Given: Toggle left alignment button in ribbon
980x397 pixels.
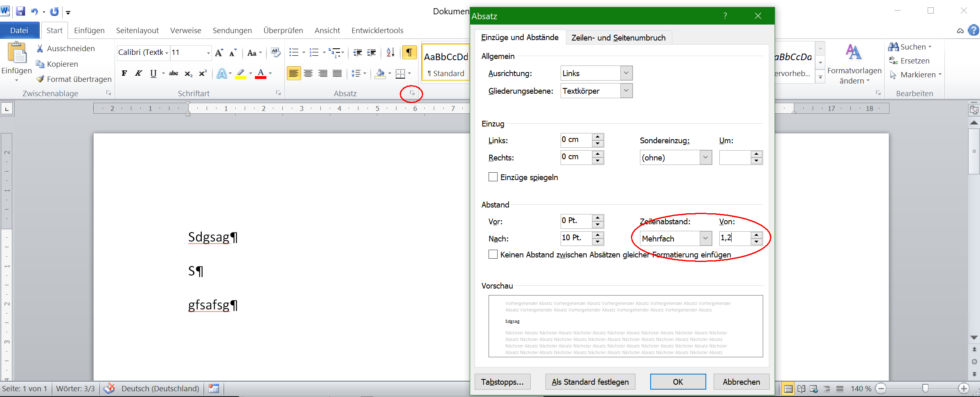Looking at the screenshot, I should click(293, 73).
